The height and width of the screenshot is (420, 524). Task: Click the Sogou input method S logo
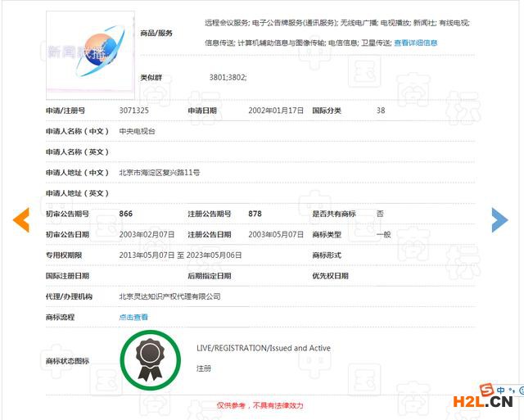(x=487, y=390)
